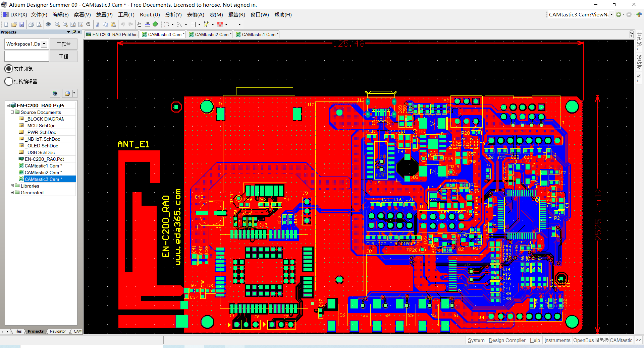Open the 工具(T) menu
The image size is (644, 348).
(x=126, y=15)
